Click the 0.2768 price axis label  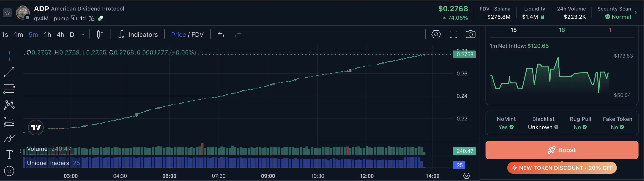[465, 54]
